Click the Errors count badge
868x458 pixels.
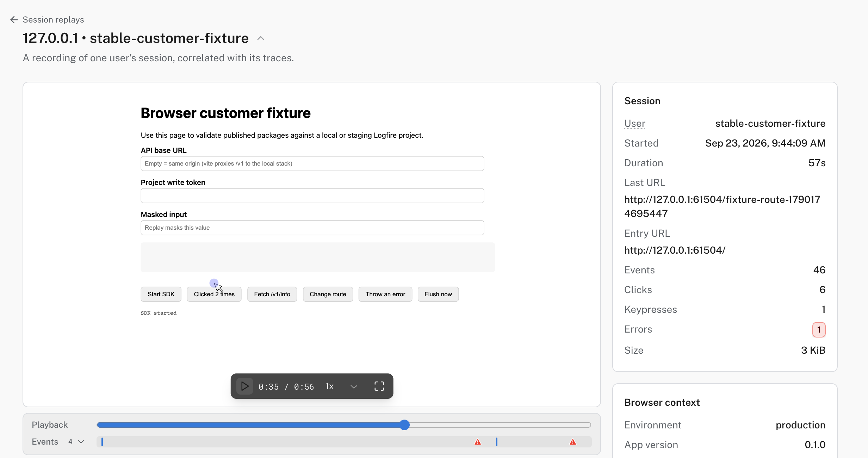[x=819, y=329]
